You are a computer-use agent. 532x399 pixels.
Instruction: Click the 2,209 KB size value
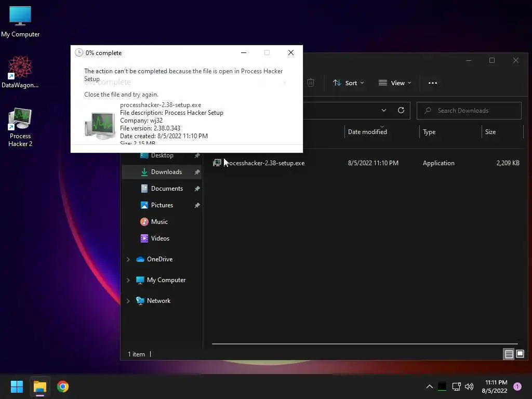click(x=508, y=163)
